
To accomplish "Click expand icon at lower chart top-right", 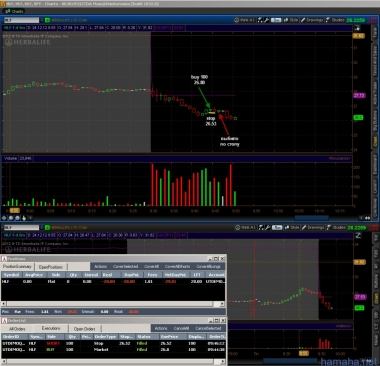I will 358,235.
